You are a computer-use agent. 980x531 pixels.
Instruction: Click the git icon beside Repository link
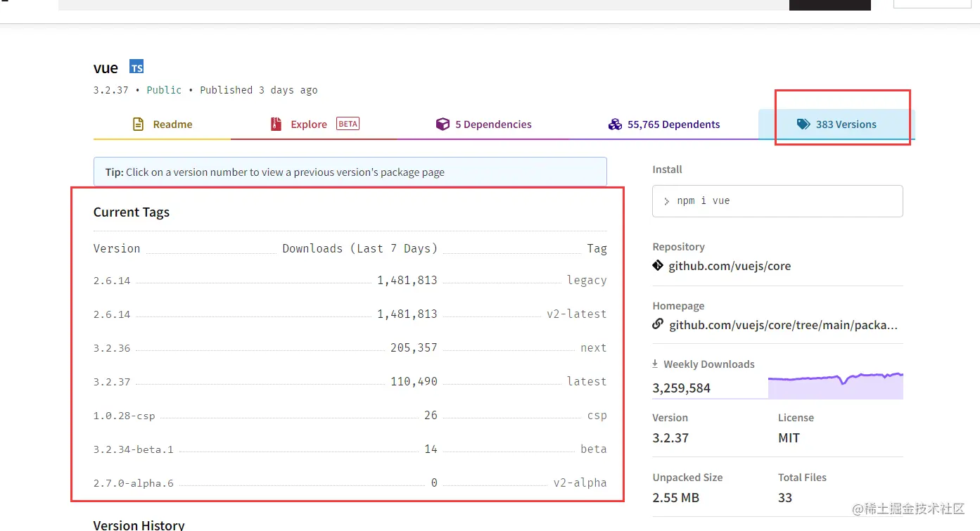658,266
